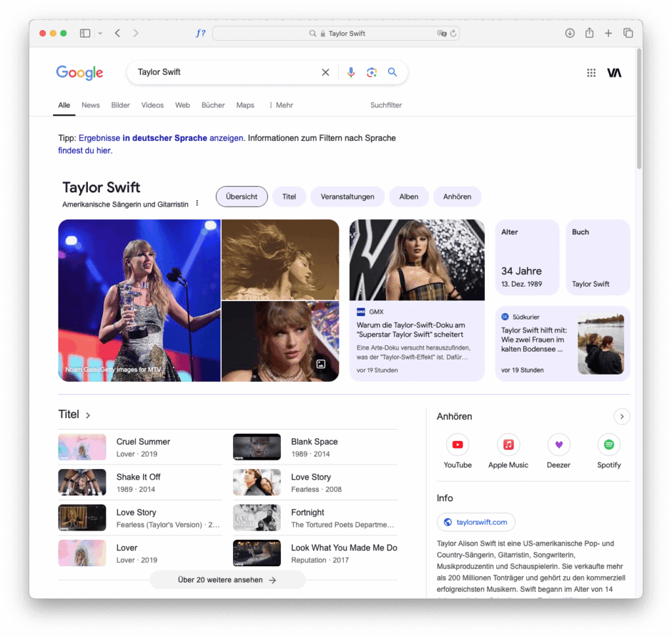
Task: Click the page vertical scrollbar
Action: (639, 110)
